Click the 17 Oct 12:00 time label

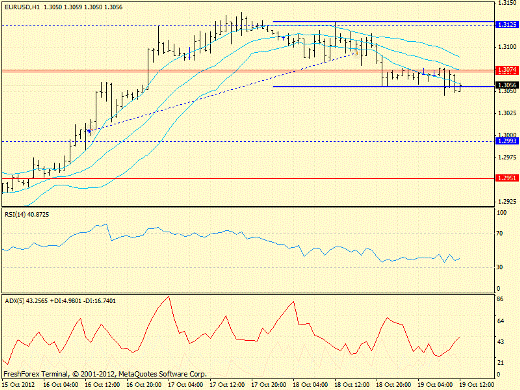(x=227, y=385)
